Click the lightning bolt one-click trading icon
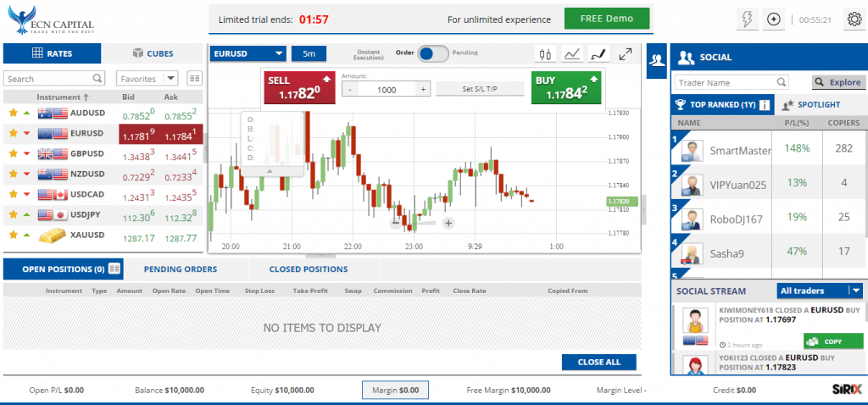The height and width of the screenshot is (405, 868). point(749,19)
